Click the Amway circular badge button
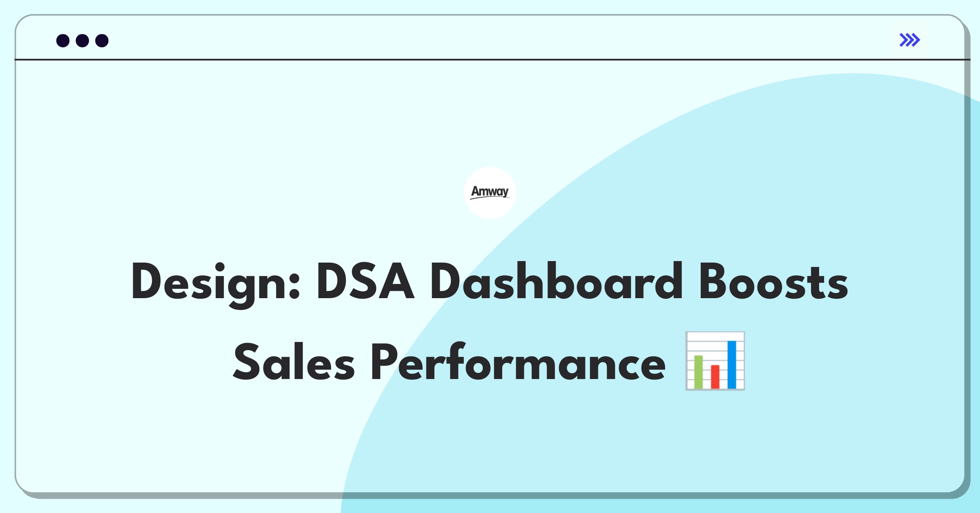980x513 pixels. [489, 199]
